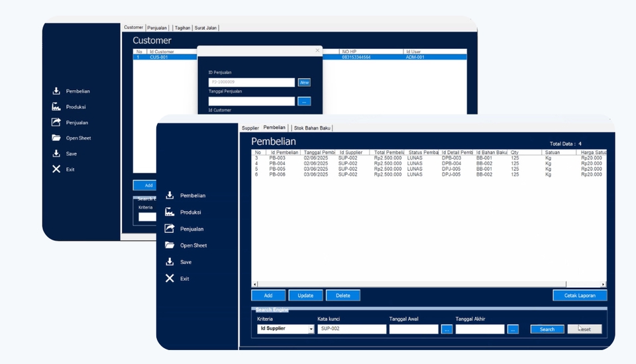The width and height of the screenshot is (636, 364).
Task: Click the Pembelian table's horizontal scrollbar right arrow
Action: pyautogui.click(x=603, y=284)
